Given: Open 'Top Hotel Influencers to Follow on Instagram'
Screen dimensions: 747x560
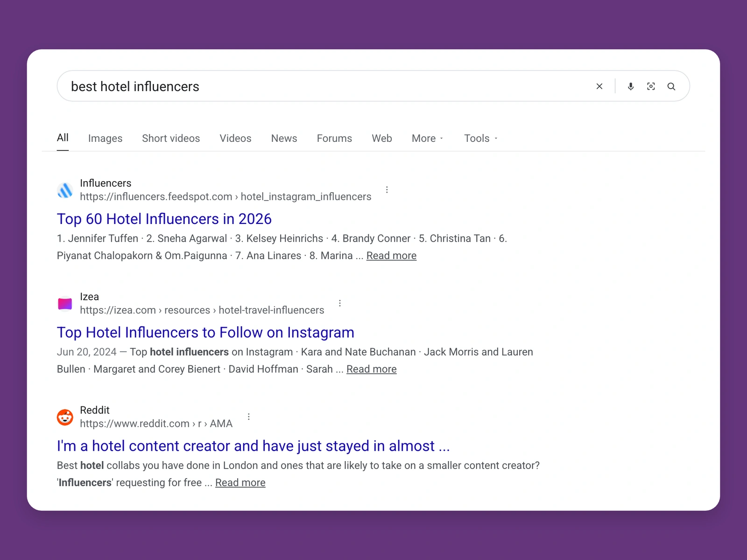Looking at the screenshot, I should pyautogui.click(x=205, y=332).
